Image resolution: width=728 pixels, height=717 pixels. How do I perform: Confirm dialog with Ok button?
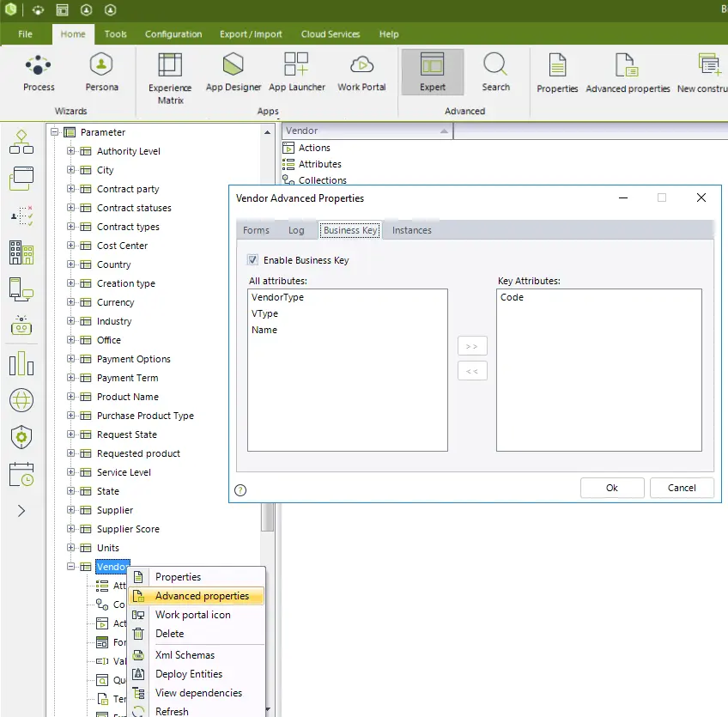612,488
